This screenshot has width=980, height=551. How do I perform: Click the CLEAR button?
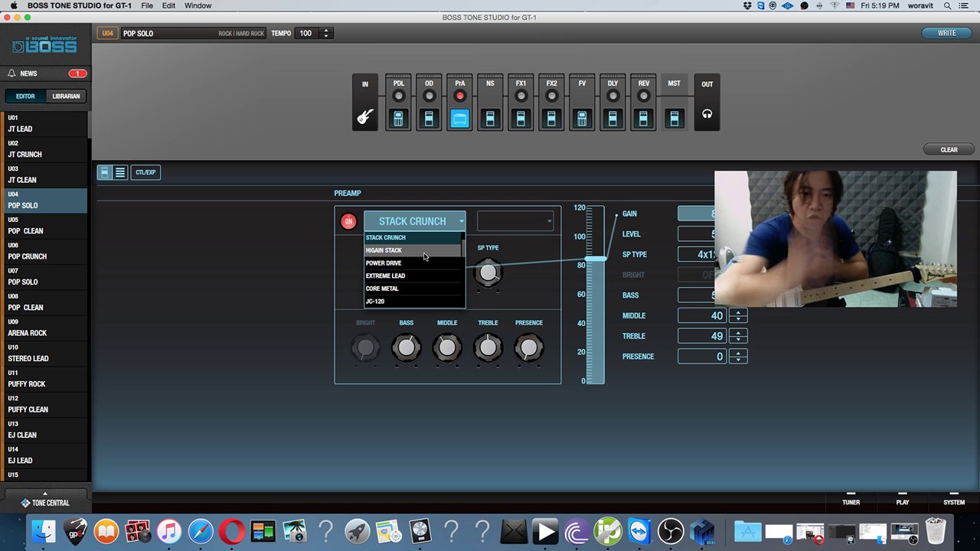click(949, 150)
